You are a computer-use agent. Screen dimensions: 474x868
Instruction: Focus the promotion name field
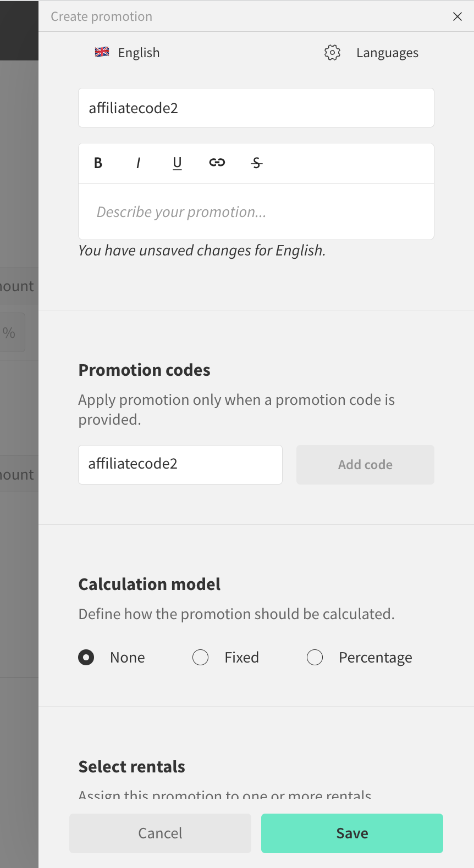[x=256, y=108]
